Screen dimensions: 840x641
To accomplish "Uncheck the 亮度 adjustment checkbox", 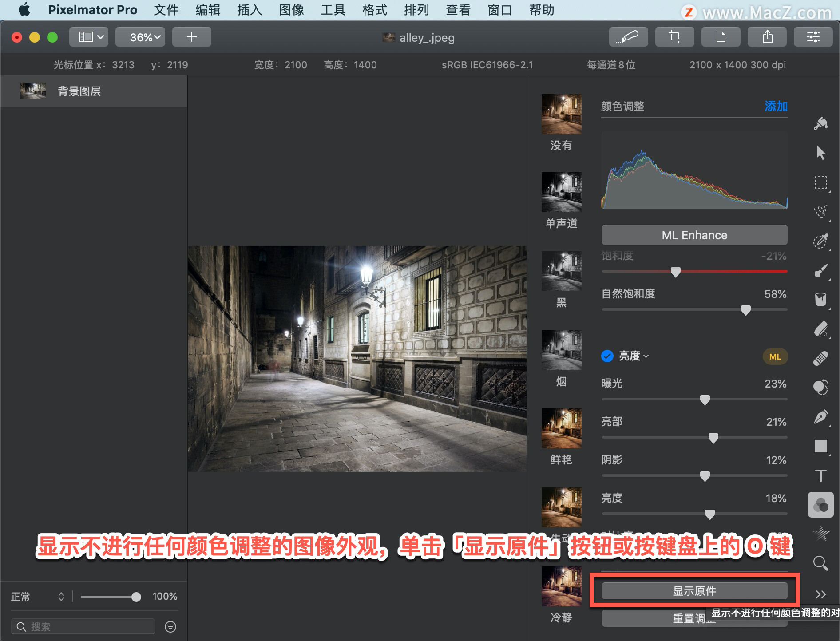I will coord(607,356).
